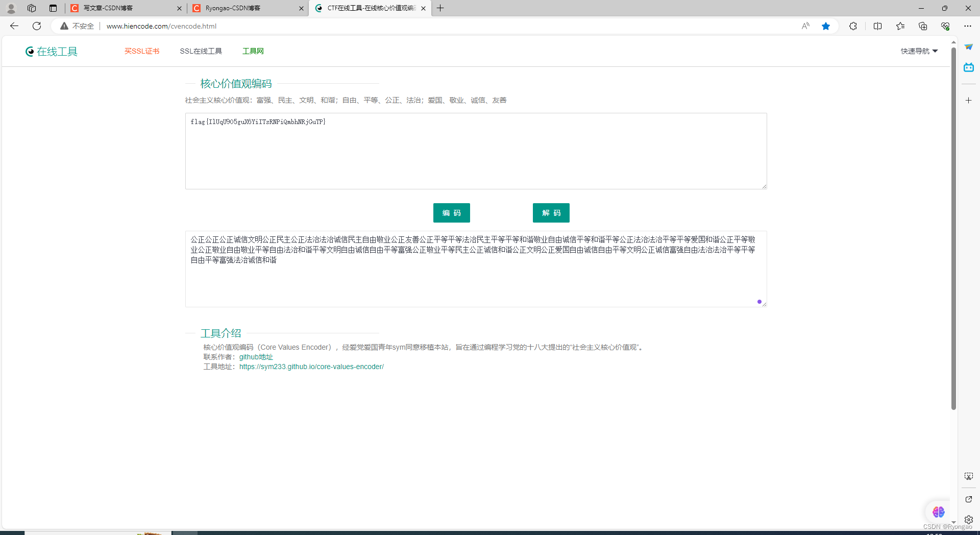This screenshot has height=535, width=980.
Task: Close the 写文章-CSDN博客 tab
Action: point(179,8)
